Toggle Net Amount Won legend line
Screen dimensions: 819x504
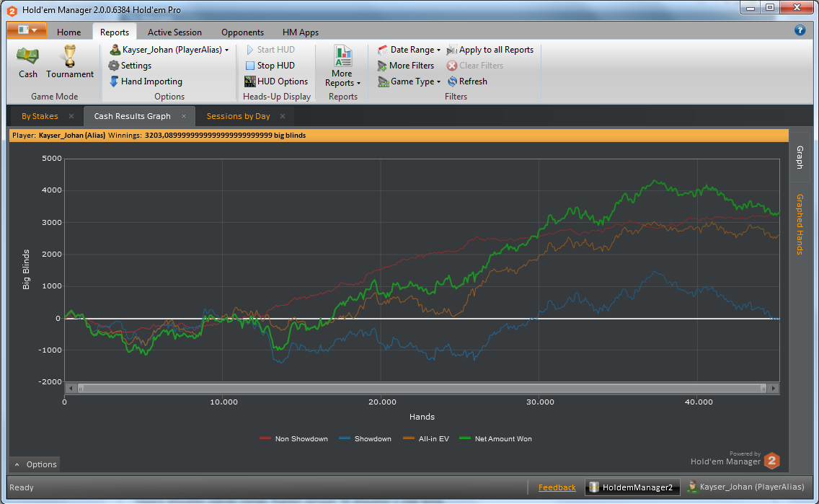496,438
